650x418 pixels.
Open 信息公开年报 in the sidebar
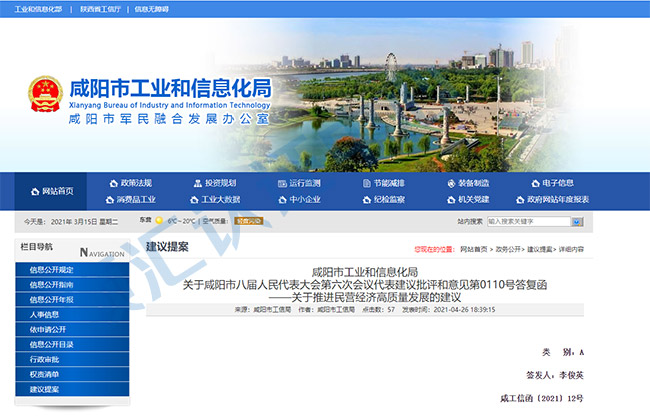[72, 300]
